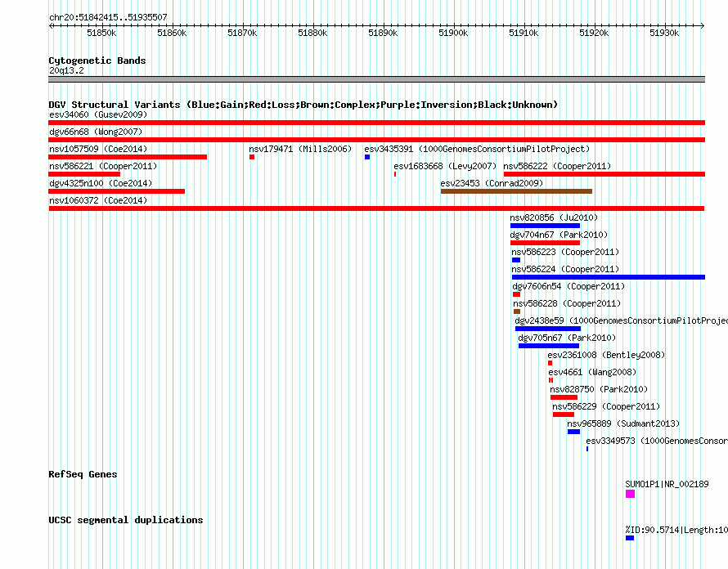Click the 51900k ruler tick label
The image size is (728, 569).
point(453,33)
